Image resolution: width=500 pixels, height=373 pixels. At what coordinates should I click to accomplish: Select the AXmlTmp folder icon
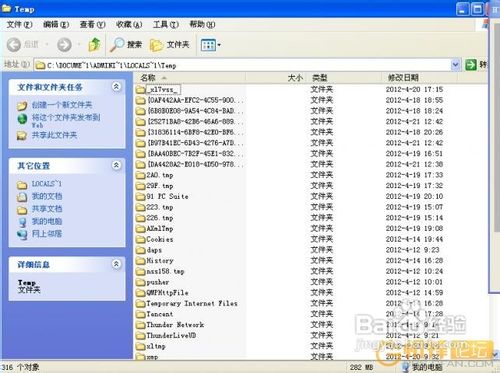[141, 229]
